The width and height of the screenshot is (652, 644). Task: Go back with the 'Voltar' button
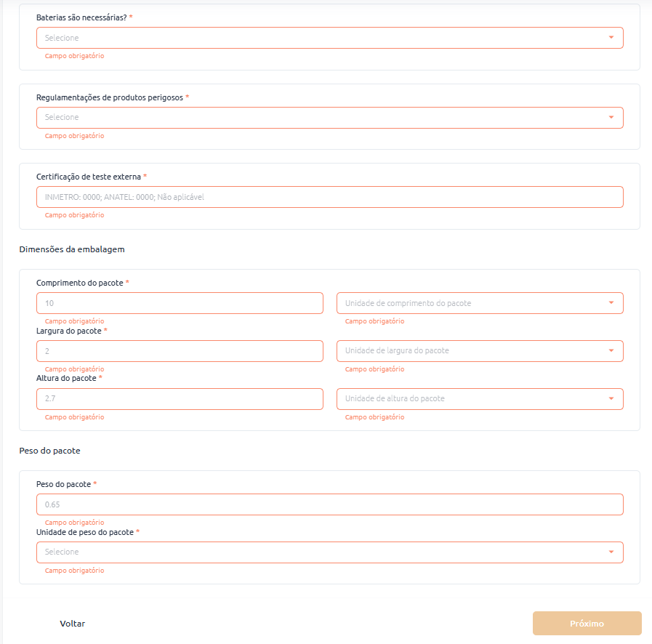point(73,624)
